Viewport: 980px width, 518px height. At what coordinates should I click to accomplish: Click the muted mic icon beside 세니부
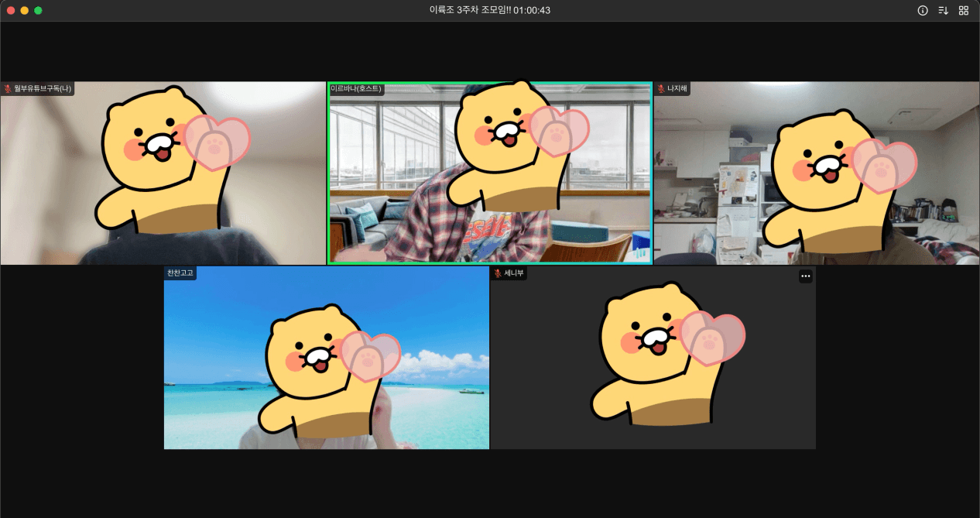pos(498,273)
